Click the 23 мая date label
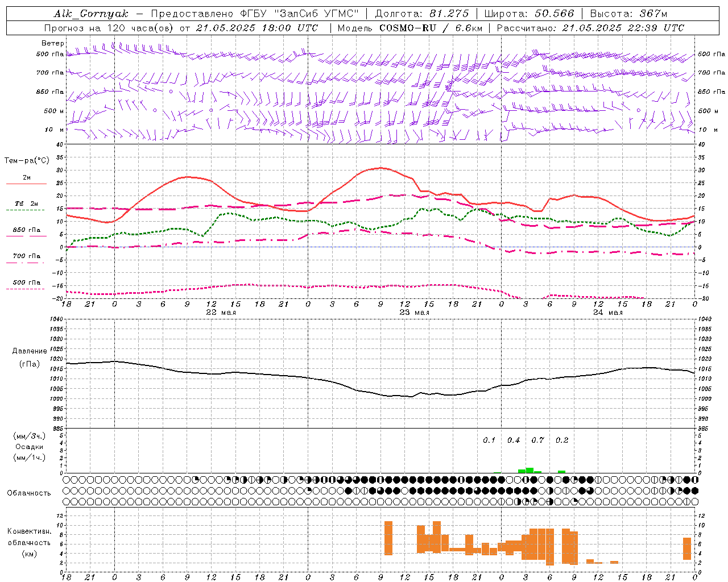This screenshot has height=582, width=728. click(414, 313)
